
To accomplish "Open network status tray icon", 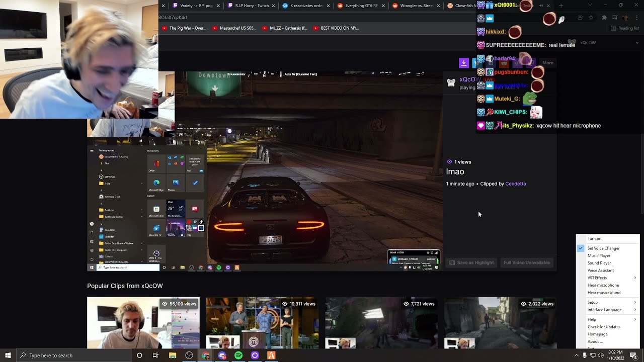I will point(593,355).
